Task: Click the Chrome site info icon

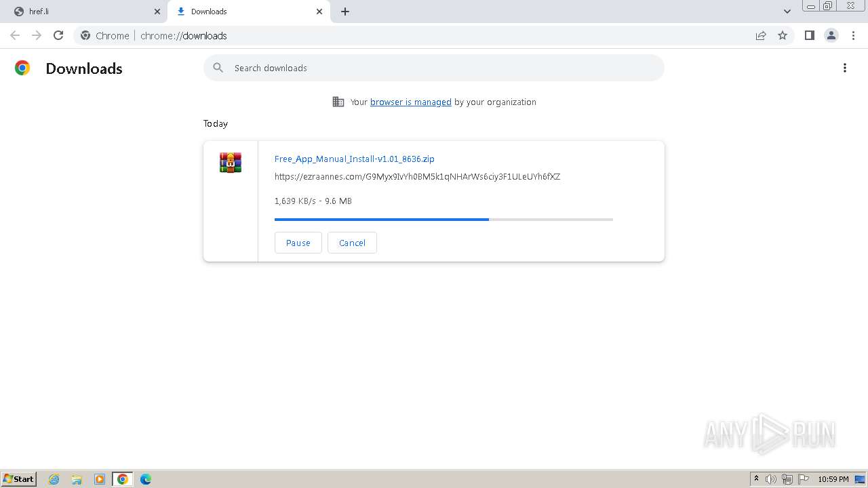Action: 85,35
